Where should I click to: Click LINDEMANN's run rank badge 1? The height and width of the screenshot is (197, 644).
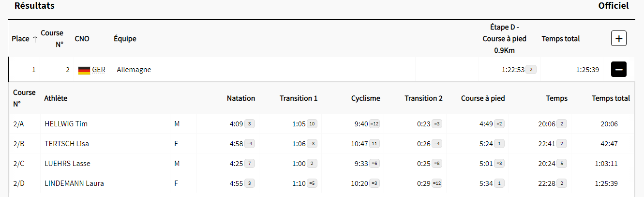coord(499,183)
